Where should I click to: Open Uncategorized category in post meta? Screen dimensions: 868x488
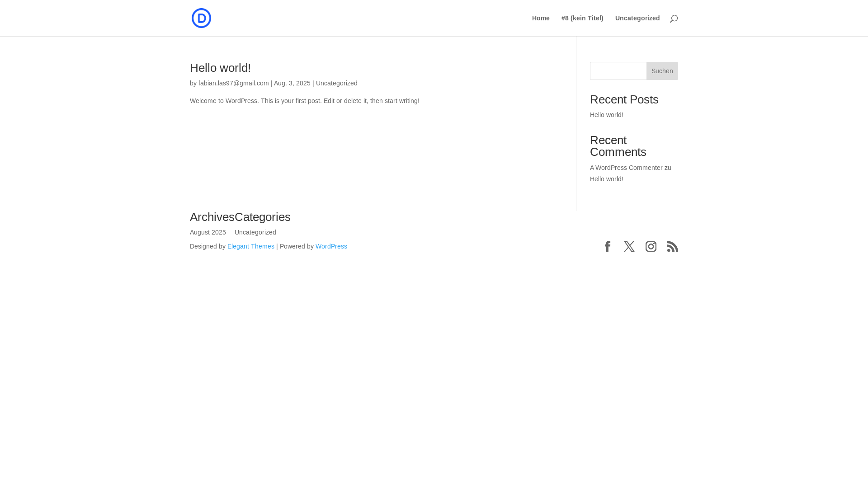pyautogui.click(x=337, y=83)
